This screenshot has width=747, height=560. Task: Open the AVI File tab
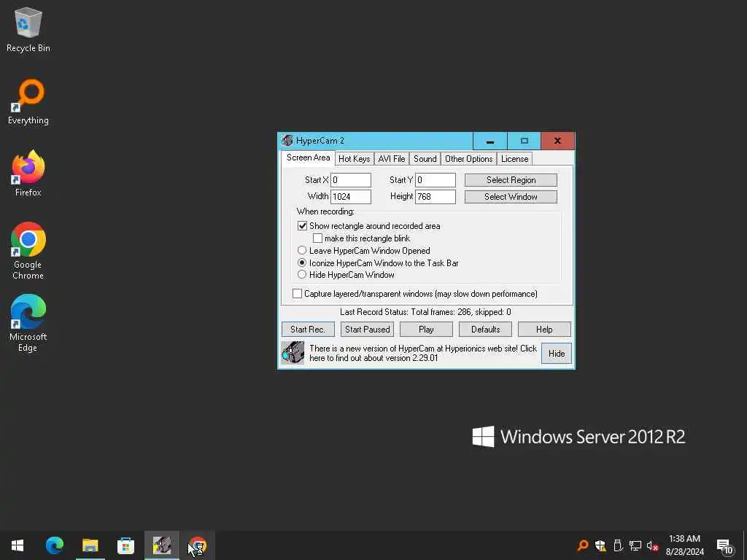(392, 158)
